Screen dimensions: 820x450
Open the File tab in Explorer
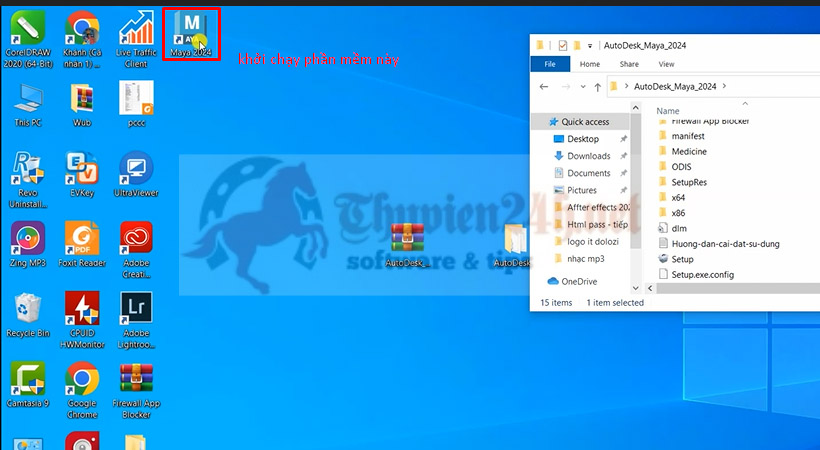[x=550, y=64]
